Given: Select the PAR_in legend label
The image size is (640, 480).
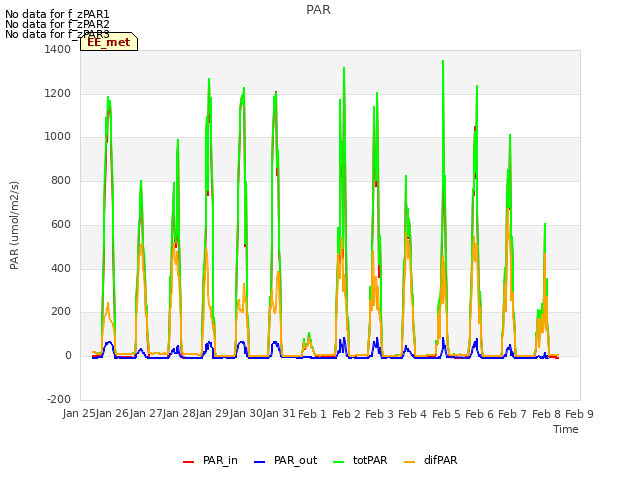Looking at the screenshot, I should tap(220, 460).
